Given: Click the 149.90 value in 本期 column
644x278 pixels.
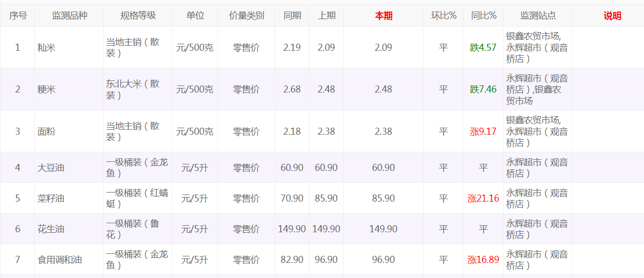Looking at the screenshot, I should click(383, 229).
